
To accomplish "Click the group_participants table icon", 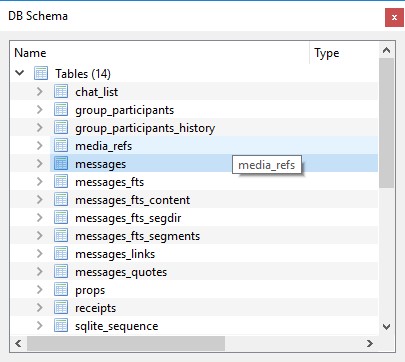I will (x=61, y=109).
